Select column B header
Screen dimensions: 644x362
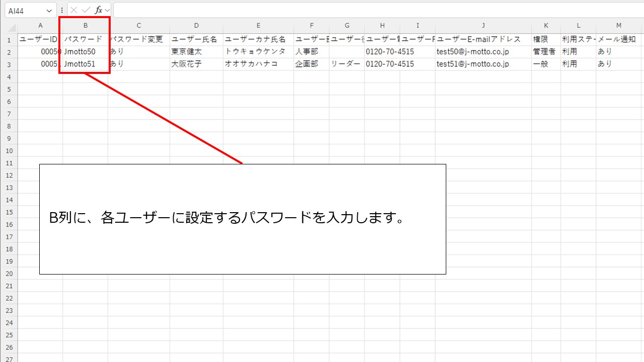tap(86, 26)
